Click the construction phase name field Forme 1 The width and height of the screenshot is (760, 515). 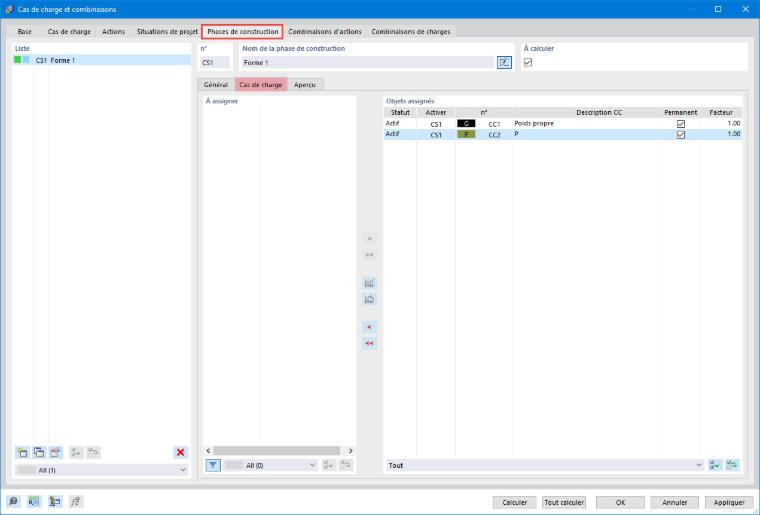tap(368, 62)
